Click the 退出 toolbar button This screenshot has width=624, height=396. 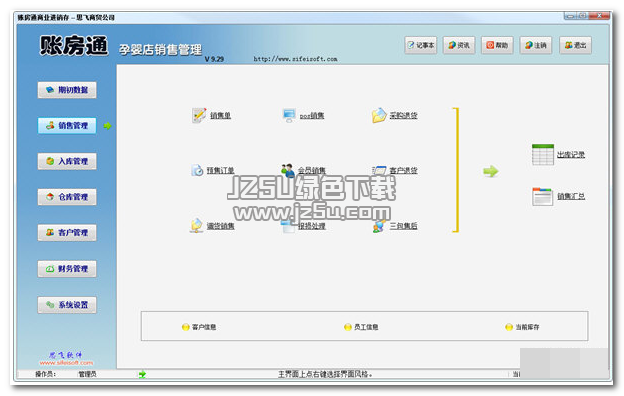(x=575, y=45)
